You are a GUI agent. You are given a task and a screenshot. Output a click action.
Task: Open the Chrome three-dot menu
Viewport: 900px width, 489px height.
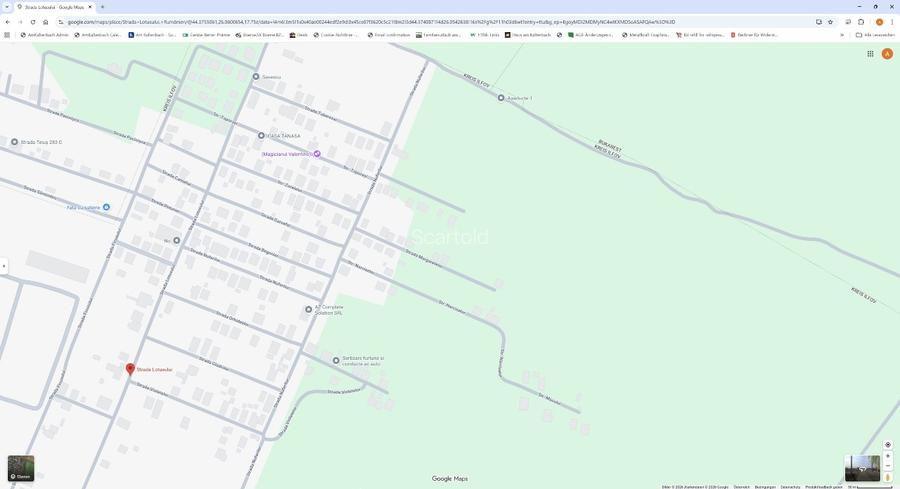click(x=892, y=21)
